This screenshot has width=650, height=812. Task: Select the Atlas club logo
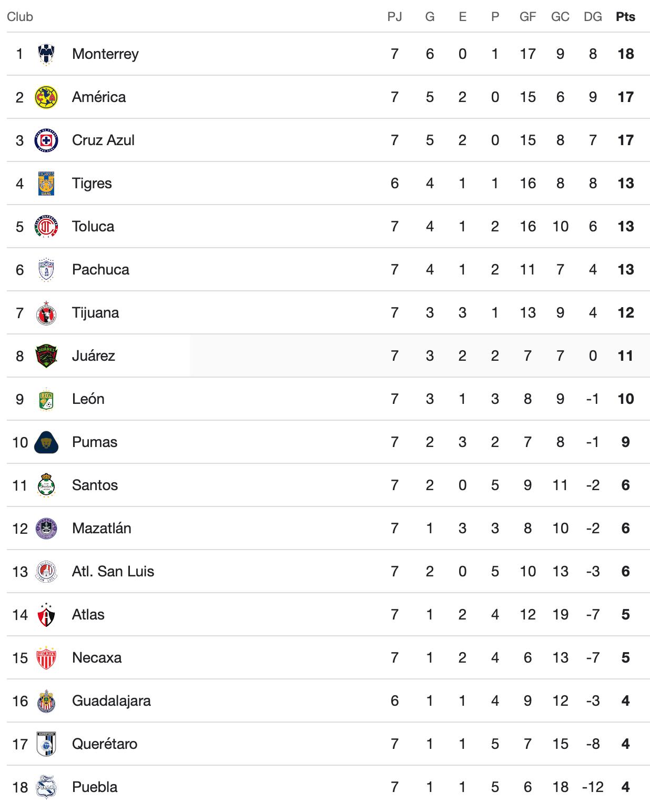(46, 615)
